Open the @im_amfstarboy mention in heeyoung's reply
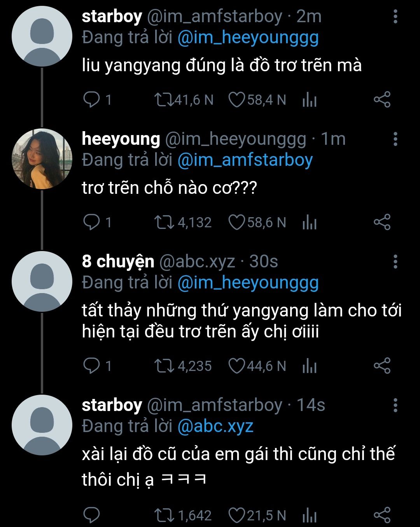 245,160
